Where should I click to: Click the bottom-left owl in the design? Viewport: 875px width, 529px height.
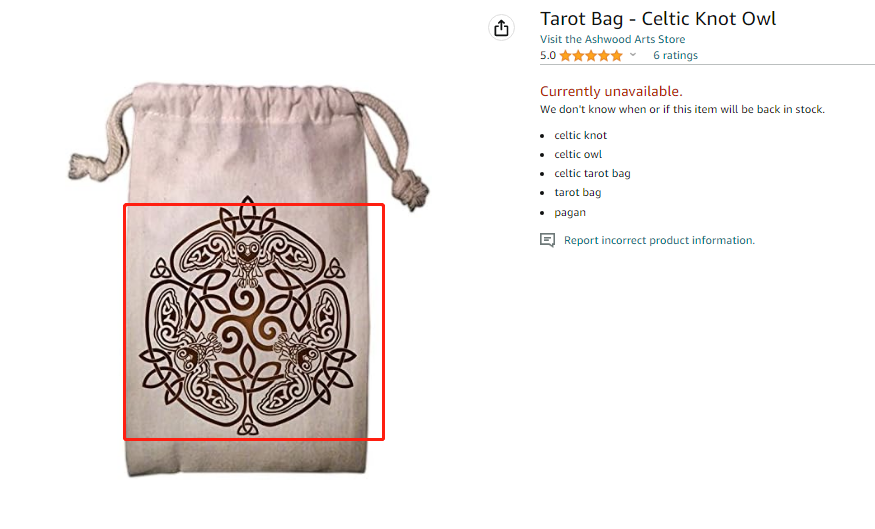tap(195, 355)
